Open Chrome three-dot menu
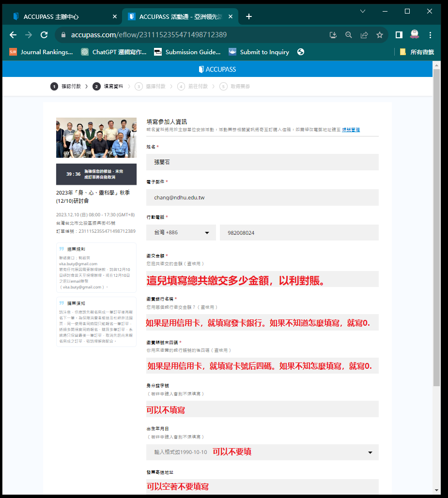The width and height of the screenshot is (448, 498). pyautogui.click(x=430, y=35)
